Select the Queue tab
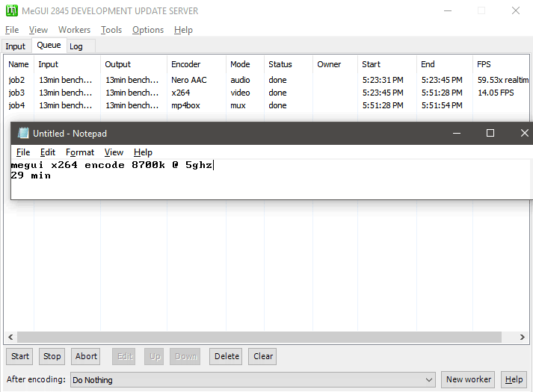Viewport: 533px width, 392px height. [49, 45]
